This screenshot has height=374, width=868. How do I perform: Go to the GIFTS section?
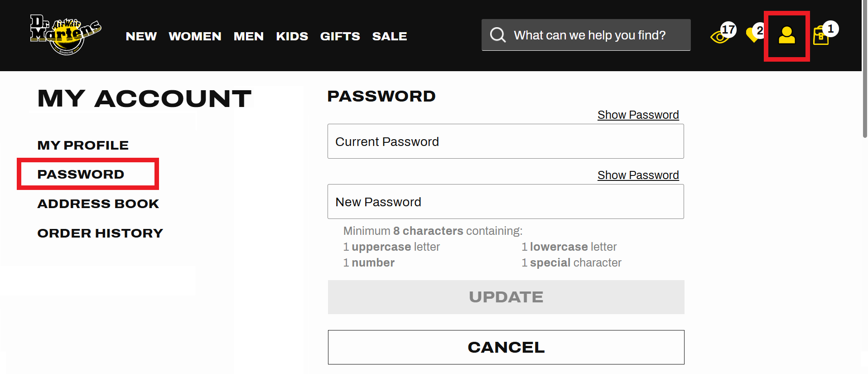click(x=340, y=36)
